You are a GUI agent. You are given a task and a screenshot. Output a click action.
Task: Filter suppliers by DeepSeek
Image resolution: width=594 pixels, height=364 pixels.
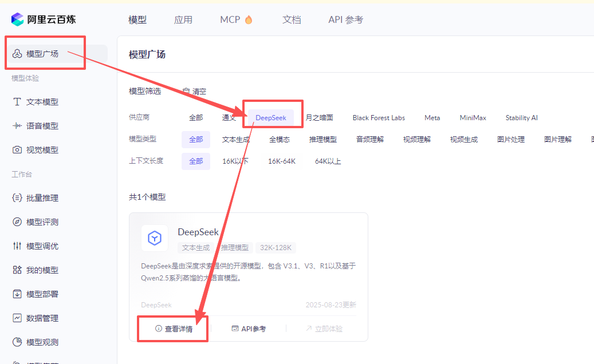(271, 118)
